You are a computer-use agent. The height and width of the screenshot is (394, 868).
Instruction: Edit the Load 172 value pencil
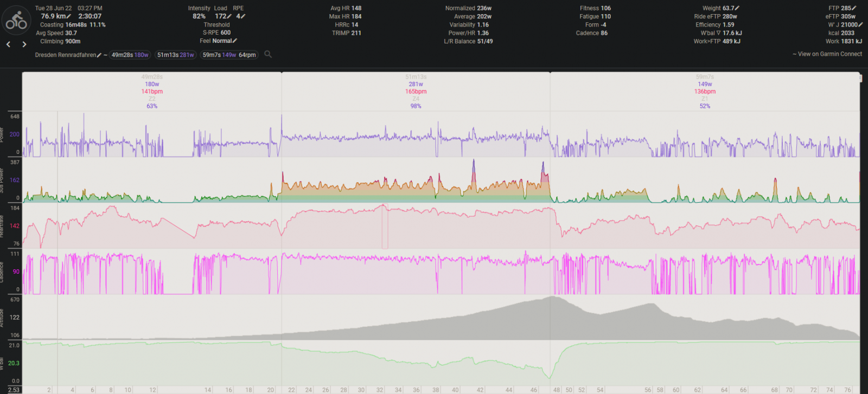(x=229, y=16)
